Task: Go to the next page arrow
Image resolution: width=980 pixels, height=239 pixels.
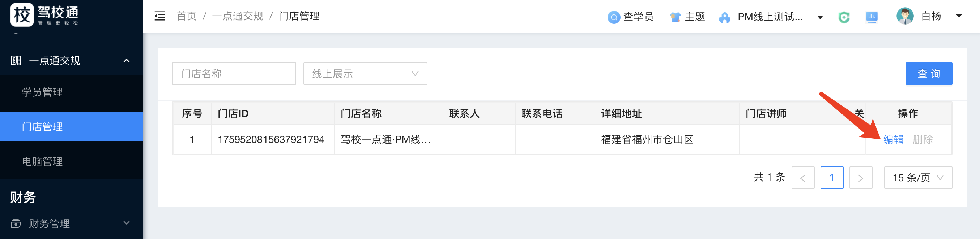Action: (x=861, y=178)
